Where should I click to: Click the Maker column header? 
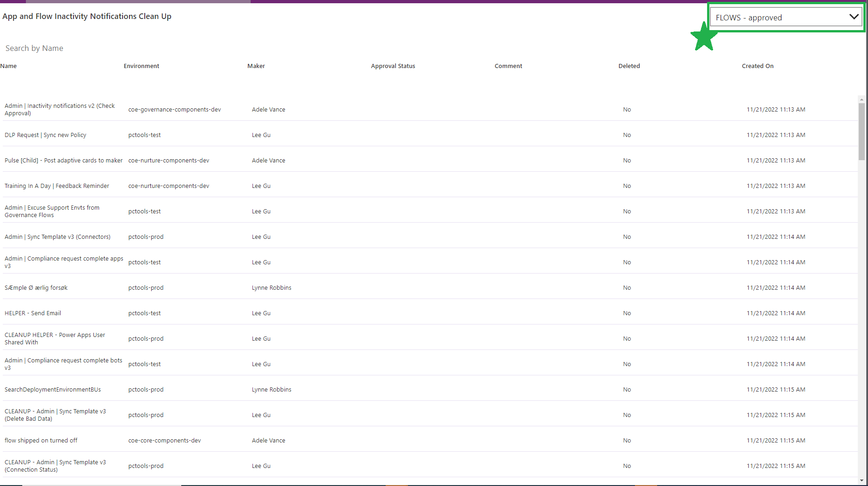pos(256,66)
